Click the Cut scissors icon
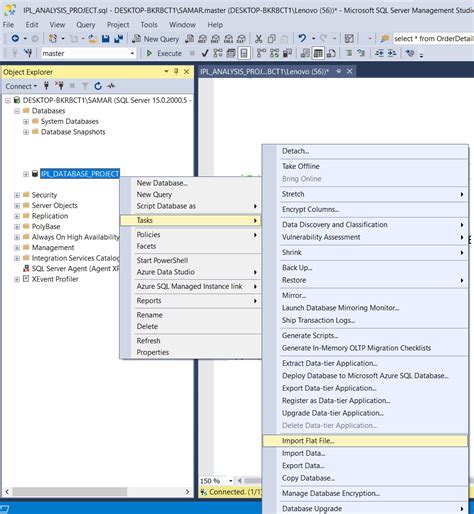This screenshot has height=514, width=474. click(258, 39)
